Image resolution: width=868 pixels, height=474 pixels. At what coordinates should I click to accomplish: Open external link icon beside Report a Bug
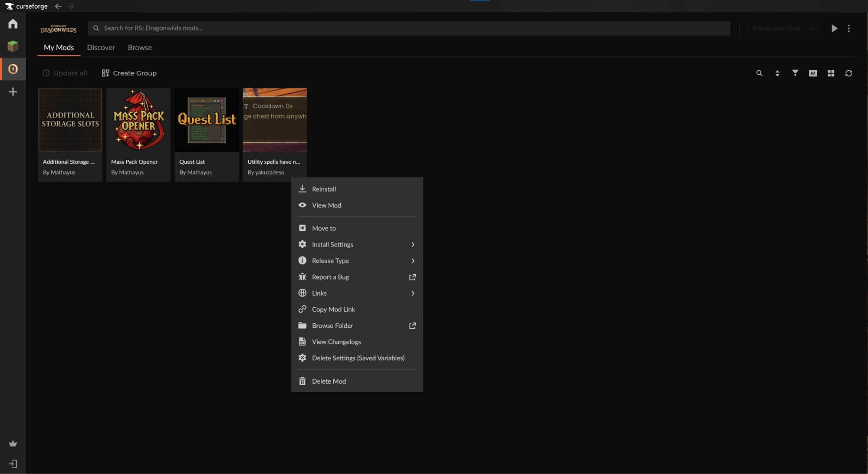click(412, 277)
